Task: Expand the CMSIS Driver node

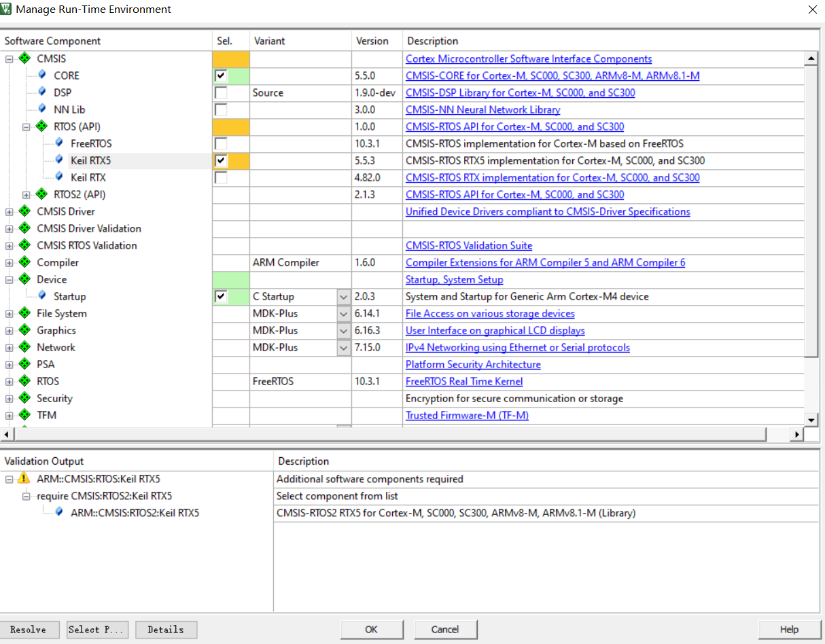Action: [10, 212]
